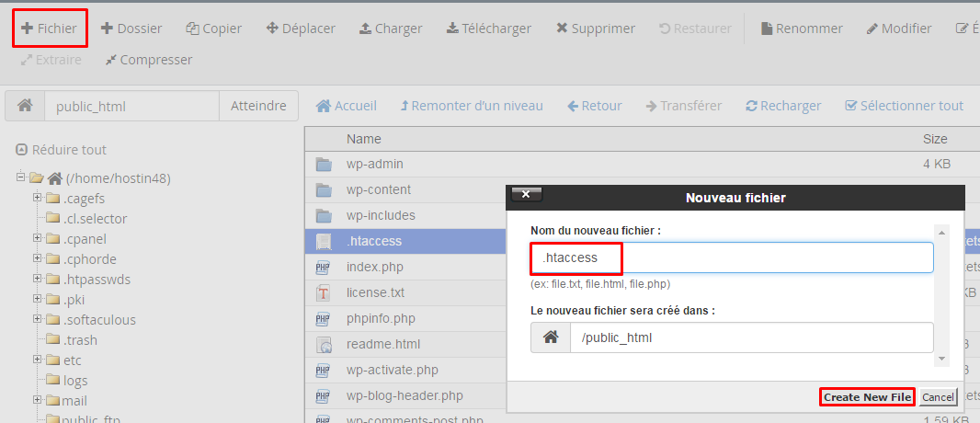Create a new folder with Dossier

(x=131, y=29)
